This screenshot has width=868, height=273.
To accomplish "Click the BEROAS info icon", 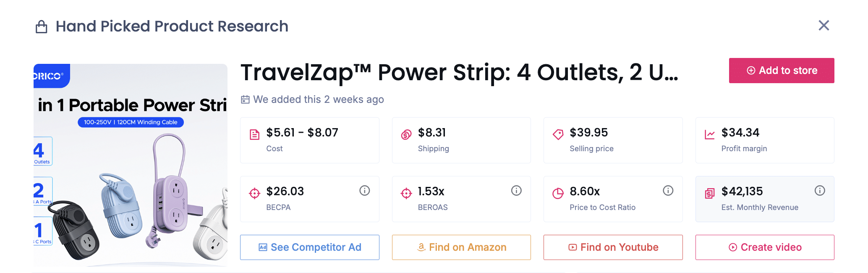I will pos(516,191).
